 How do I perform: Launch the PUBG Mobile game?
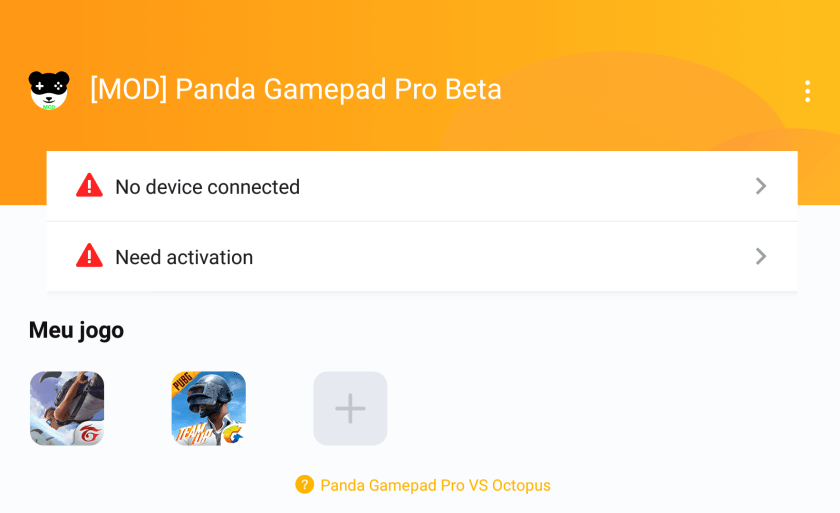pyautogui.click(x=208, y=408)
